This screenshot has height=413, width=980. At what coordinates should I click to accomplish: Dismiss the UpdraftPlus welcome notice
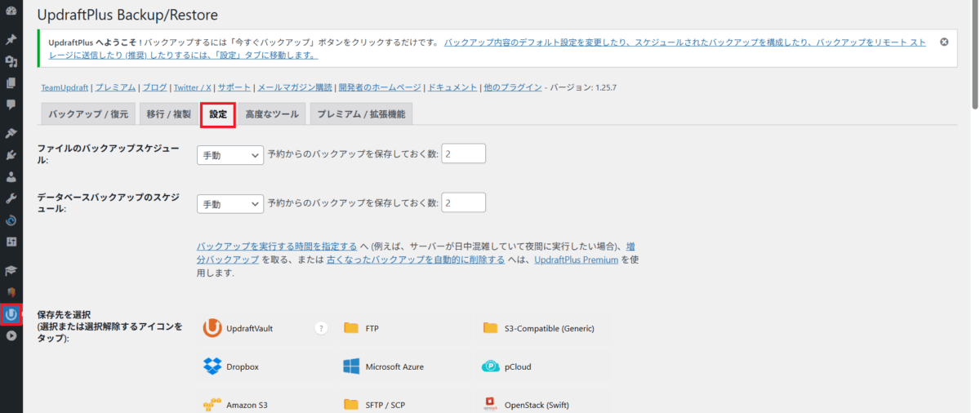tap(944, 42)
